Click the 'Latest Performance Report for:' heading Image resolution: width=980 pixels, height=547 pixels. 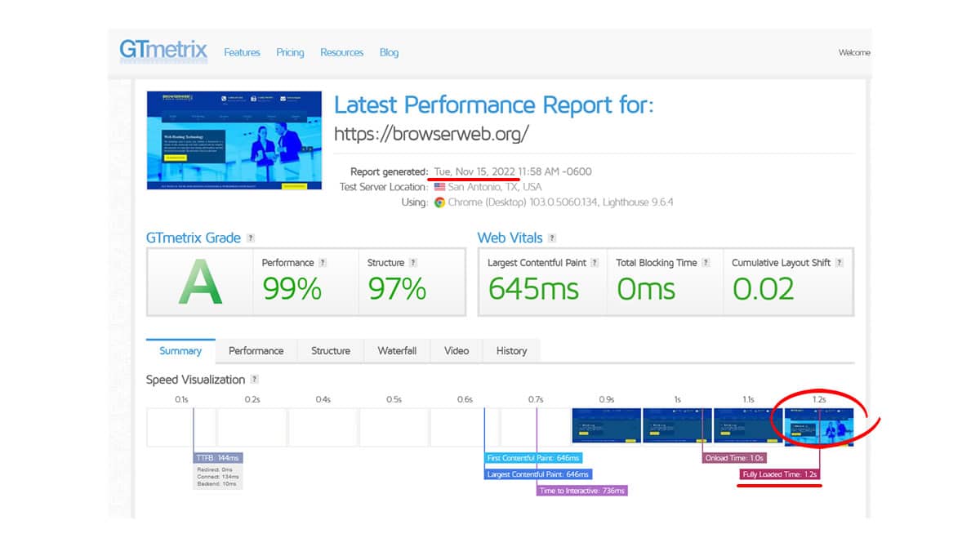coord(494,105)
